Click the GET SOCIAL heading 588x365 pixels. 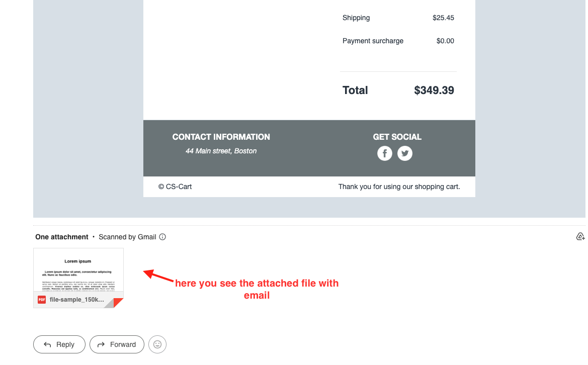click(397, 137)
